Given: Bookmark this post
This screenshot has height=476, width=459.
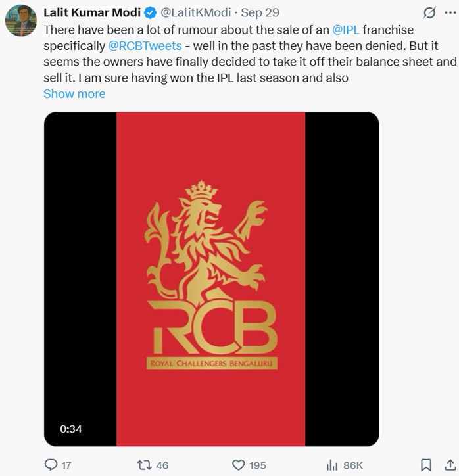Looking at the screenshot, I should (x=426, y=465).
